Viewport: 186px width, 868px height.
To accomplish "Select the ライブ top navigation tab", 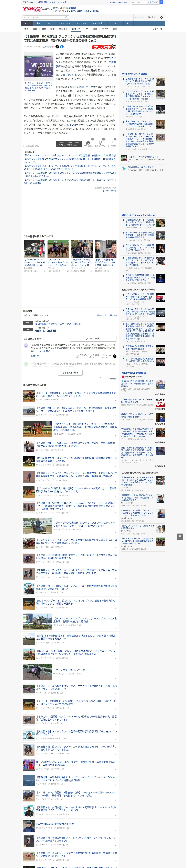I will [x=49, y=24].
